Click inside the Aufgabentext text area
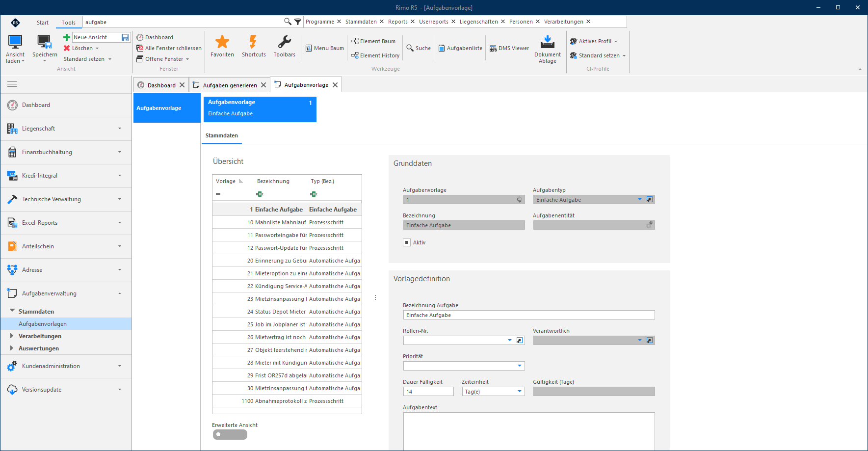The width and height of the screenshot is (868, 451). pyautogui.click(x=529, y=431)
